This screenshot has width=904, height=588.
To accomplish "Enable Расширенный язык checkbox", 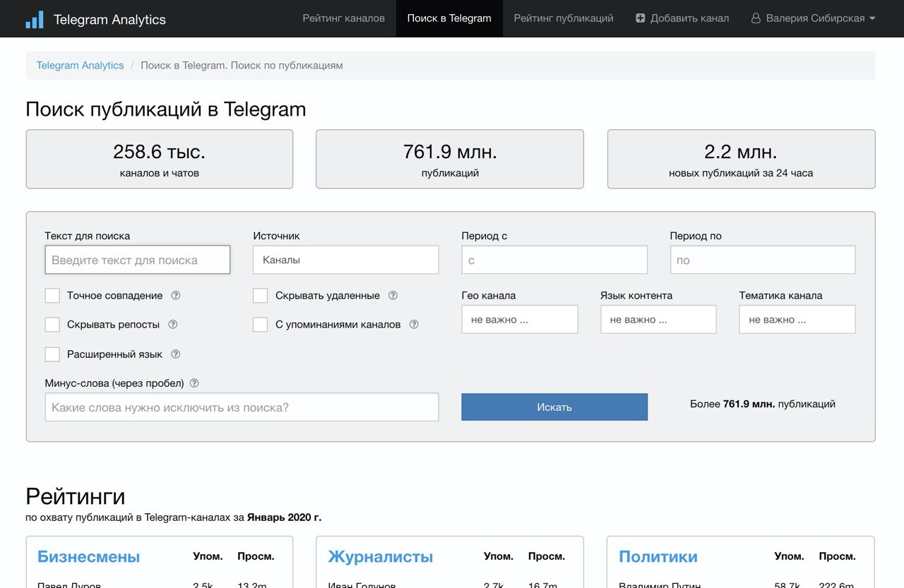I will [x=52, y=354].
